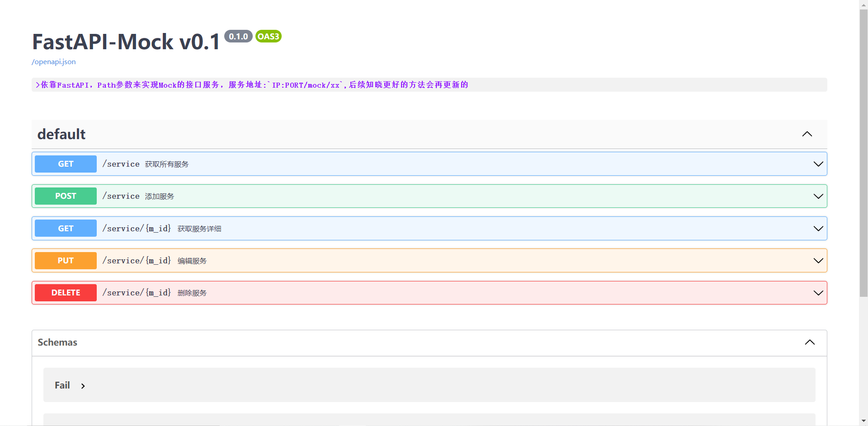Click the OAS3 badge

pos(269,37)
